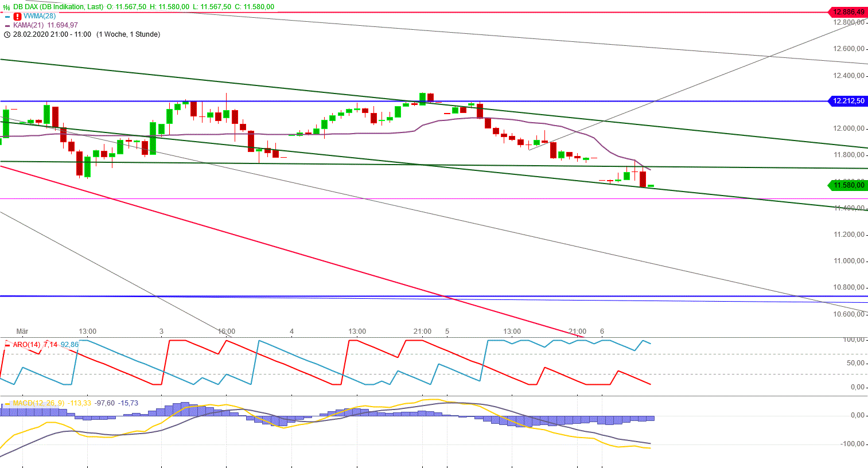Click the red ARO(14) color marker

[x=7, y=345]
